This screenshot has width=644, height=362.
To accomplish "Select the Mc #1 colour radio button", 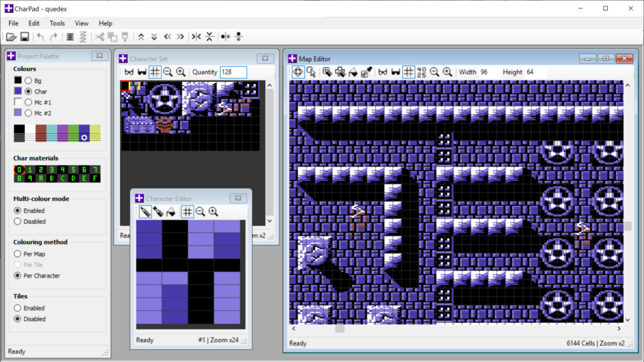I will click(x=28, y=102).
